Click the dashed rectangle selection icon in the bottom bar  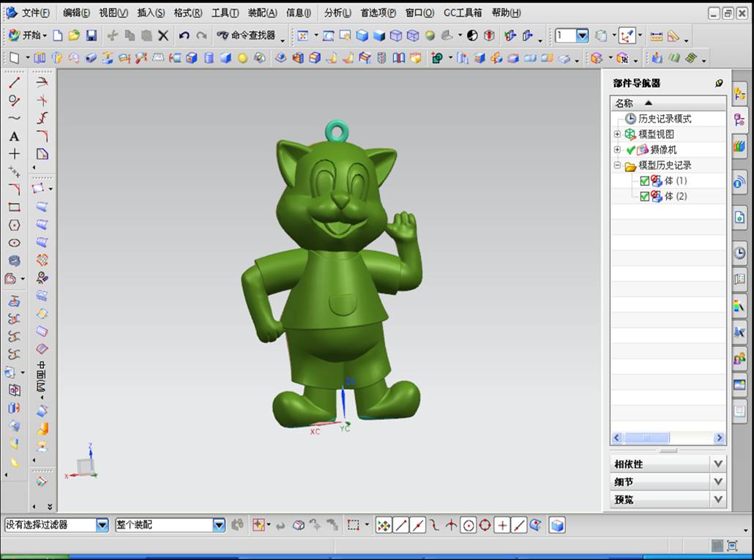click(354, 525)
